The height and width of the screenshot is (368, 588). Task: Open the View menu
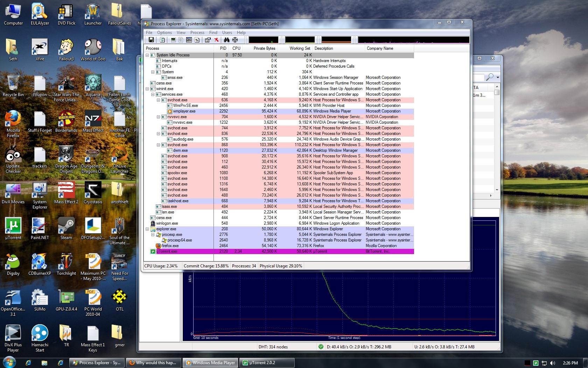pos(181,33)
